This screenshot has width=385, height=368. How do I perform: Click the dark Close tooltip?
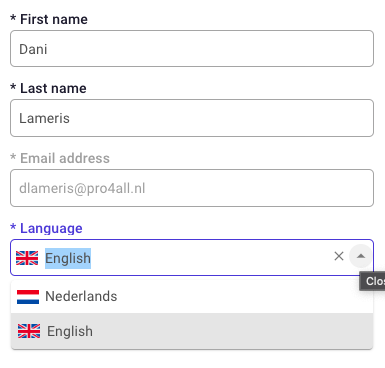point(372,281)
